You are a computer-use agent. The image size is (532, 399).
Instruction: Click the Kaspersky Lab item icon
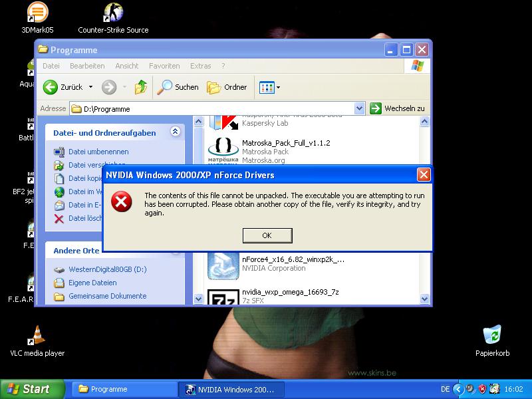click(x=223, y=123)
